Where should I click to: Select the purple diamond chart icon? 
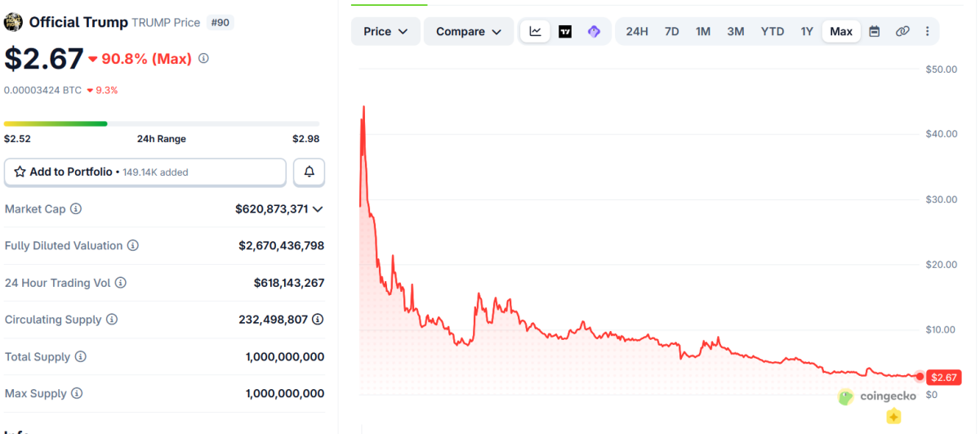[595, 32]
